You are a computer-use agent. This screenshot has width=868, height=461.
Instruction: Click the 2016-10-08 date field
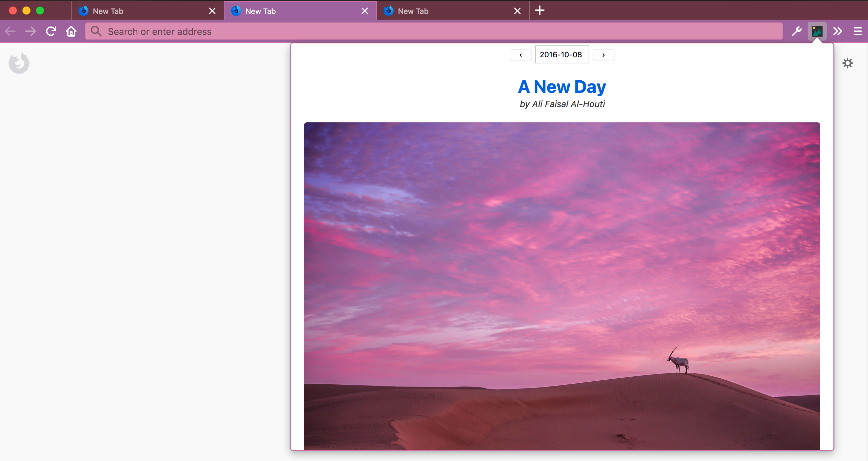click(561, 55)
